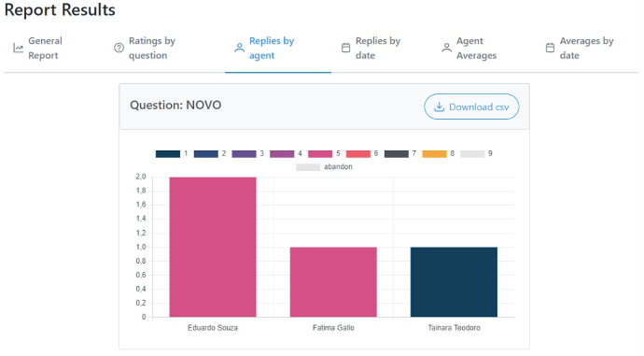Click the General Report chart icon
Viewport: 644px width, 356px height.
(18, 48)
